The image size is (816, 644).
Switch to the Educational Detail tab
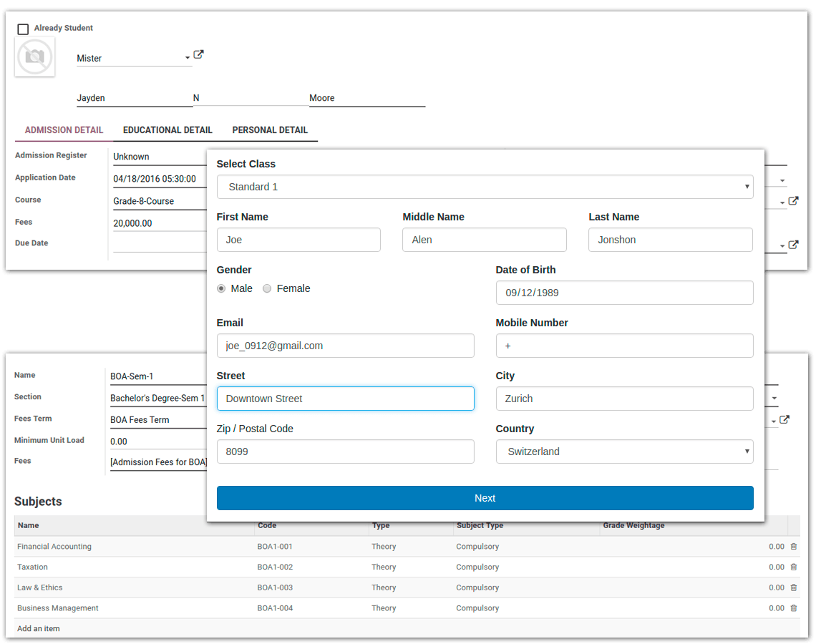tap(167, 130)
